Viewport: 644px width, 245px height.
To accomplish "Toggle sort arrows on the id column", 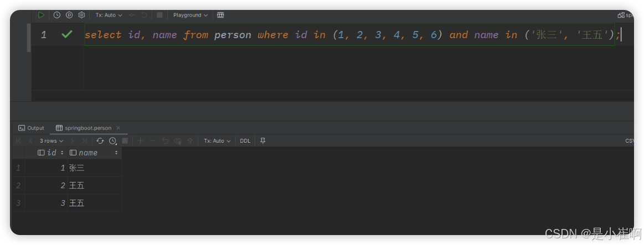I will [63, 153].
